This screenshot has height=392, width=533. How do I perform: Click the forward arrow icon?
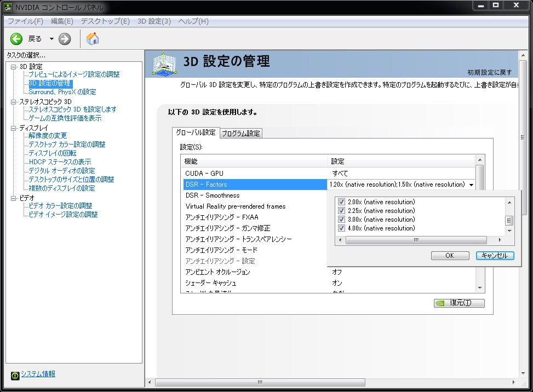pos(65,39)
